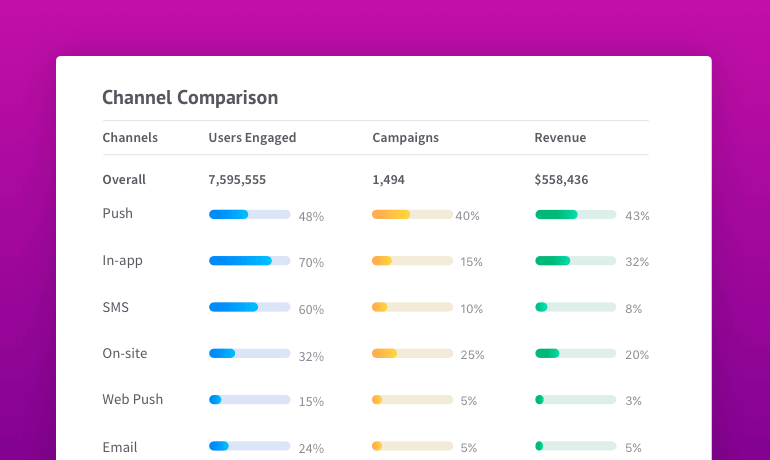Select the Email channel label
770x460 pixels.
click(x=120, y=447)
